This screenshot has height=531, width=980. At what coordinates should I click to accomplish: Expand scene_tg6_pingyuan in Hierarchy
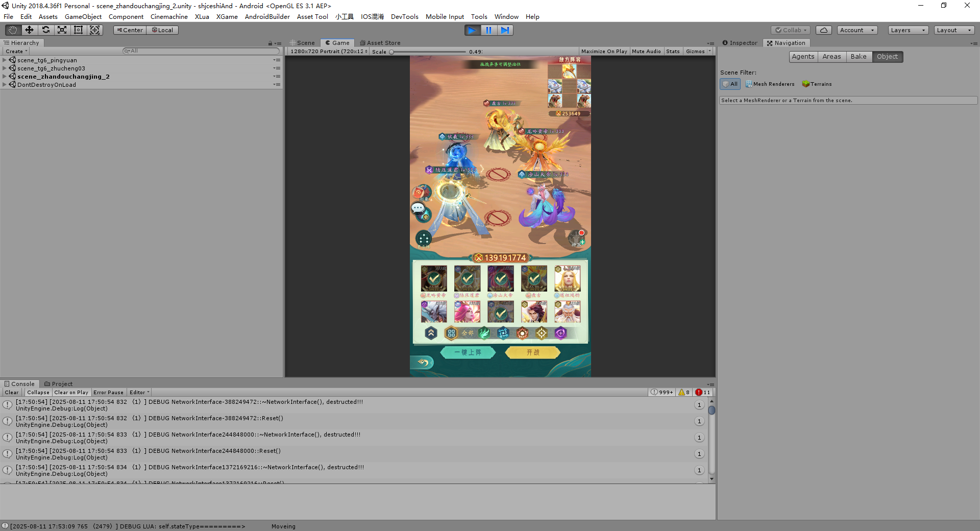pyautogui.click(x=5, y=60)
